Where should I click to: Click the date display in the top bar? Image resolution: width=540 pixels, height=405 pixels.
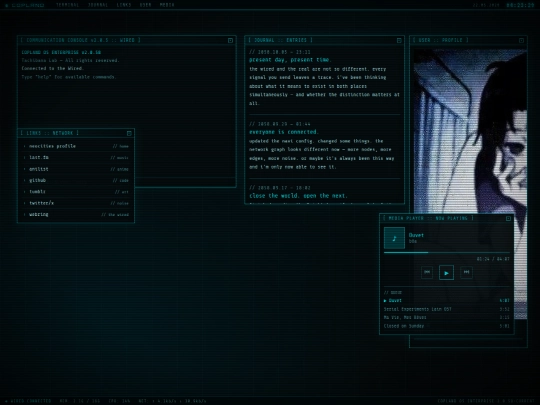pos(486,5)
